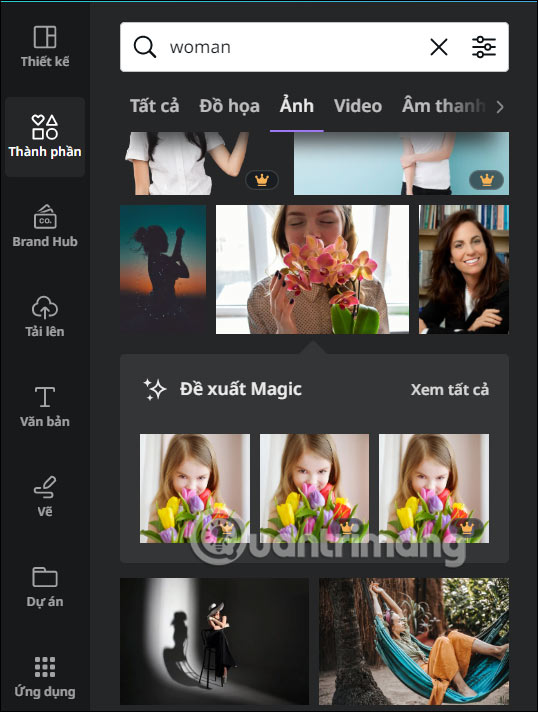Switch to the Âm thanh audio tab

click(x=443, y=106)
